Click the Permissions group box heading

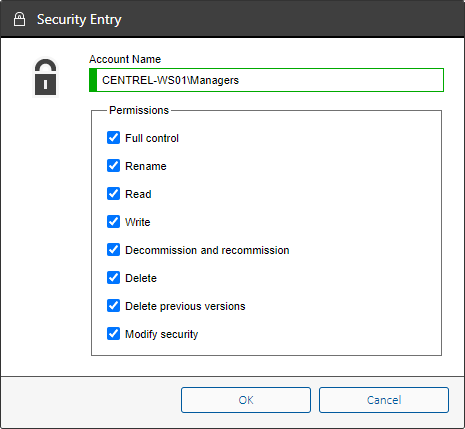(x=139, y=110)
